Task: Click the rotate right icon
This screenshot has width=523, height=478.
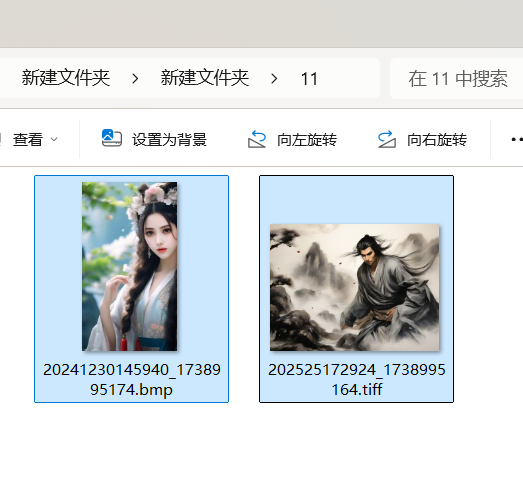Action: (x=387, y=139)
